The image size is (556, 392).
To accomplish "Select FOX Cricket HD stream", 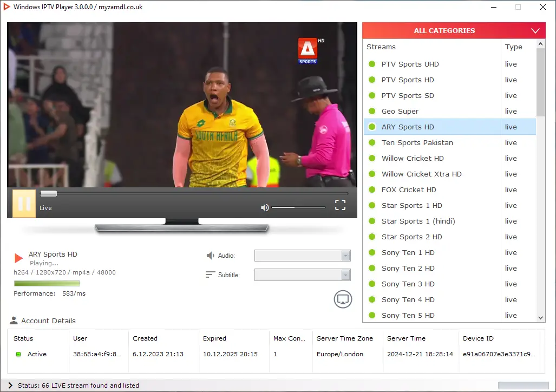I will point(450,190).
